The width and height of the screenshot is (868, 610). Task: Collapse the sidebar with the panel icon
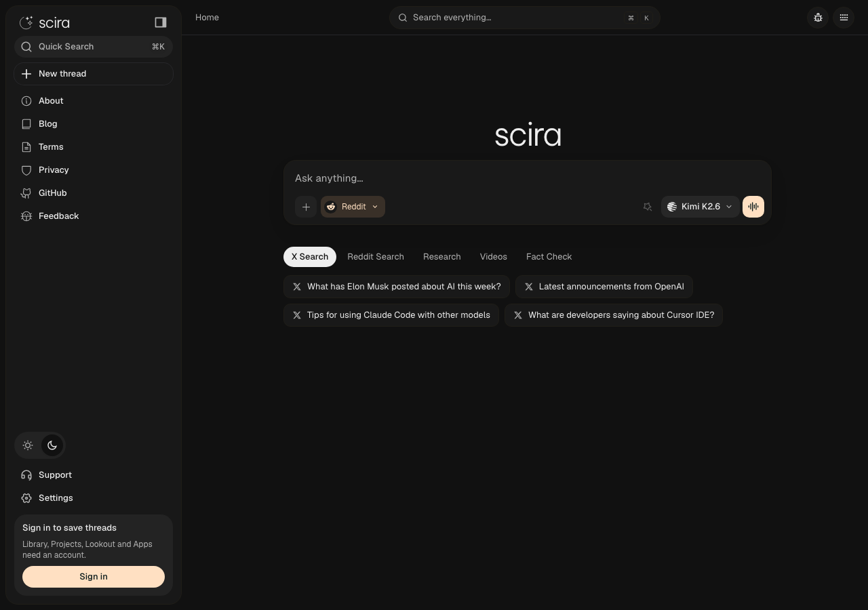point(161,22)
